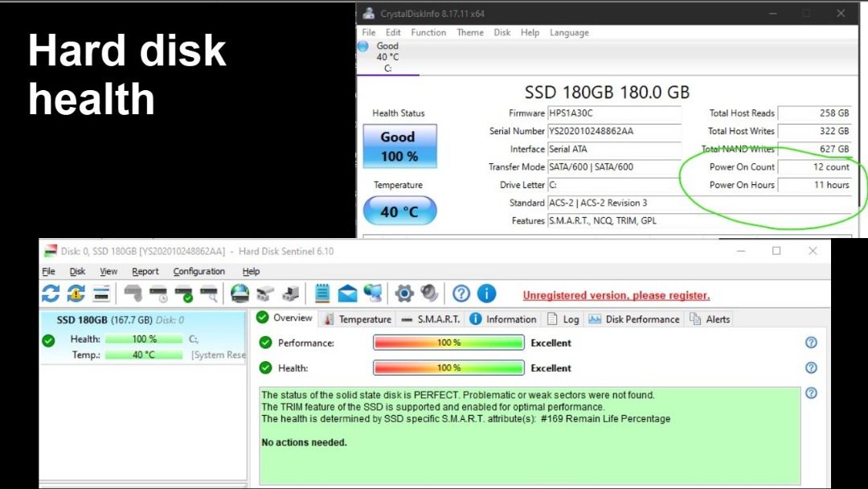
Task: Click help icon next to Performance row
Action: pyautogui.click(x=811, y=343)
